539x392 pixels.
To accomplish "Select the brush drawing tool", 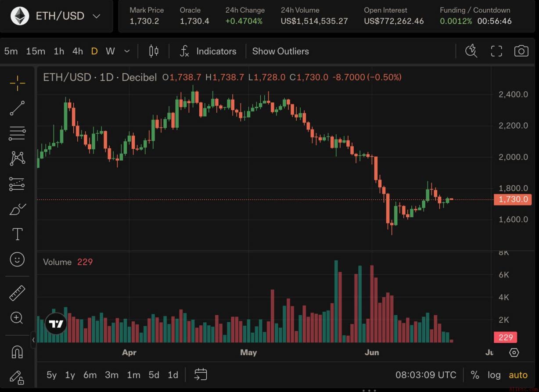I will pos(17,209).
